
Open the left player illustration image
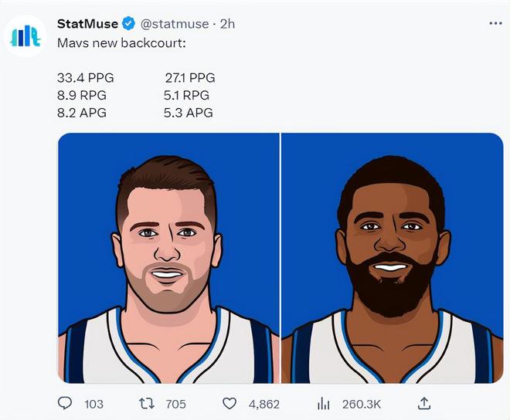click(x=168, y=258)
